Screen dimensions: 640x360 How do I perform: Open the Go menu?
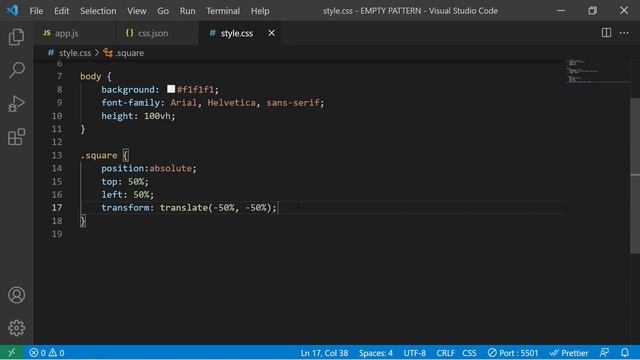pyautogui.click(x=163, y=11)
